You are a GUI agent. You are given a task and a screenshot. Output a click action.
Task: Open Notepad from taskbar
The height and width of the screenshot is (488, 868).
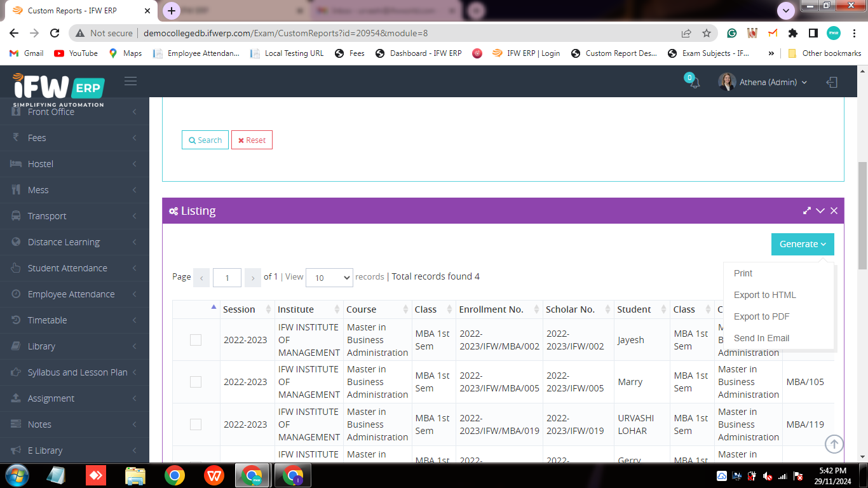click(x=56, y=475)
